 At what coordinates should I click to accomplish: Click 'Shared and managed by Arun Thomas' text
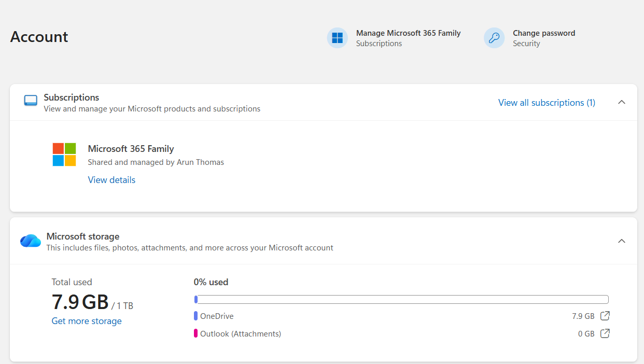(x=156, y=162)
